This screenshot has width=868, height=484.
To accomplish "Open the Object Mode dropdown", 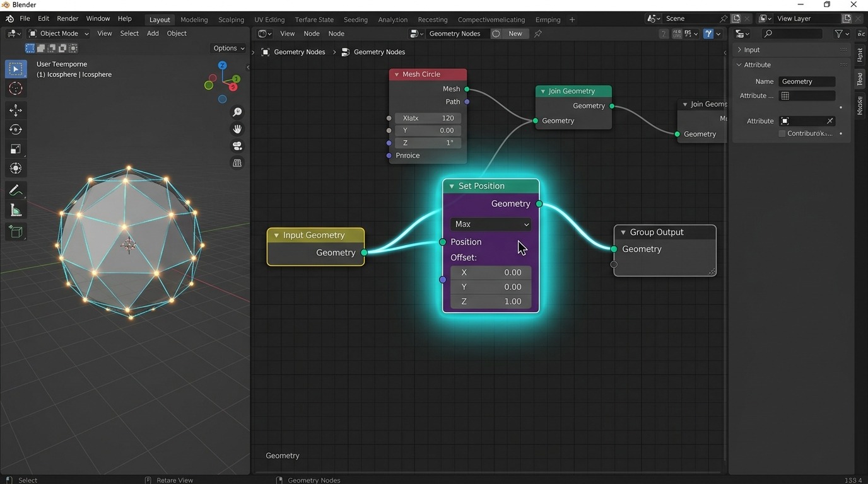I will tap(59, 33).
